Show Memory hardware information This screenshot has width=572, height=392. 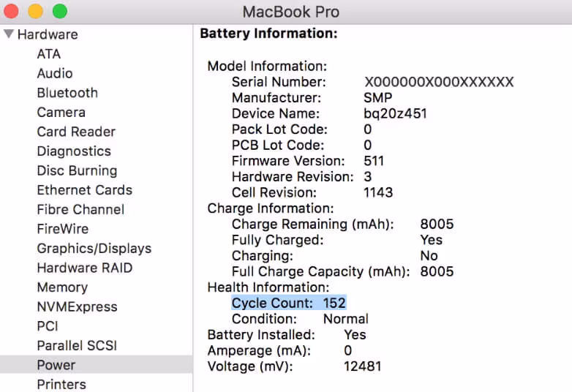pos(62,287)
